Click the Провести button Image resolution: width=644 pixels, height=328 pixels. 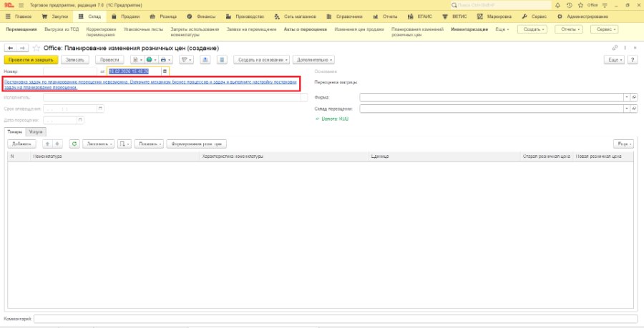click(x=109, y=60)
